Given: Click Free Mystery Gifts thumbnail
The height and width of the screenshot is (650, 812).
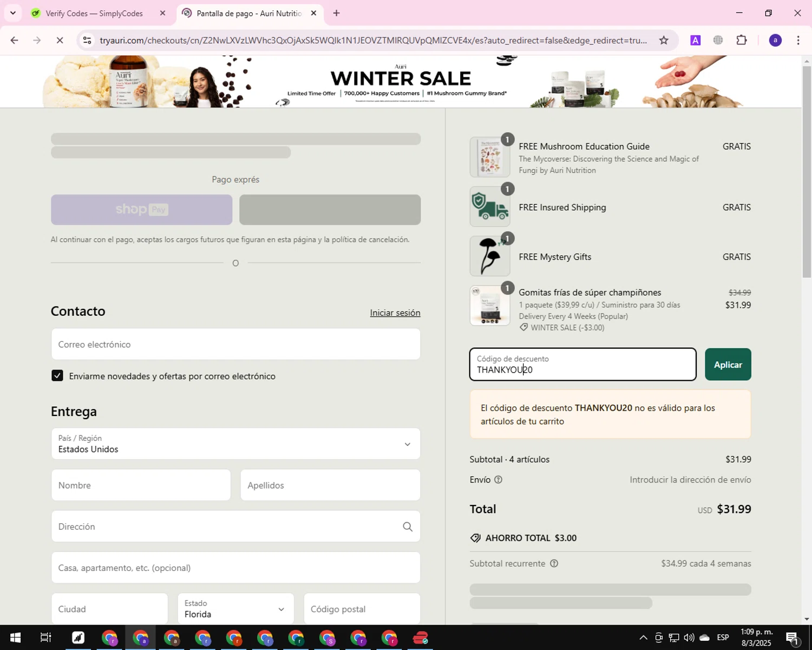Looking at the screenshot, I should pyautogui.click(x=490, y=256).
